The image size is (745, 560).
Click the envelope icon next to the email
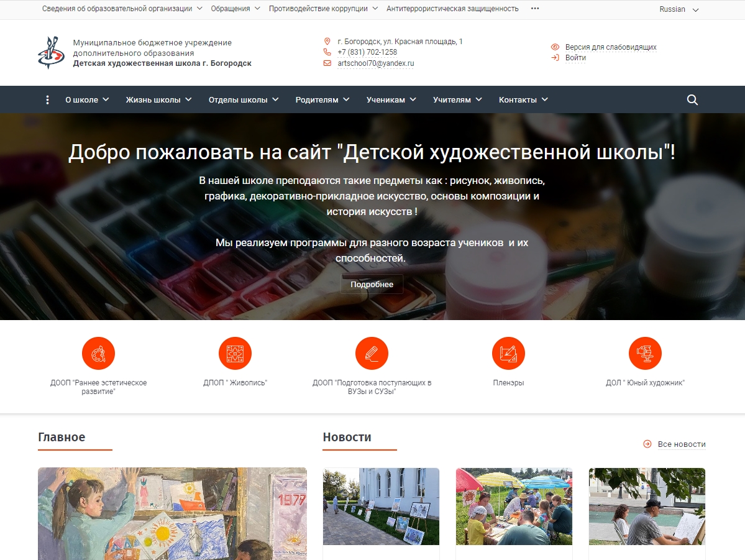[327, 63]
